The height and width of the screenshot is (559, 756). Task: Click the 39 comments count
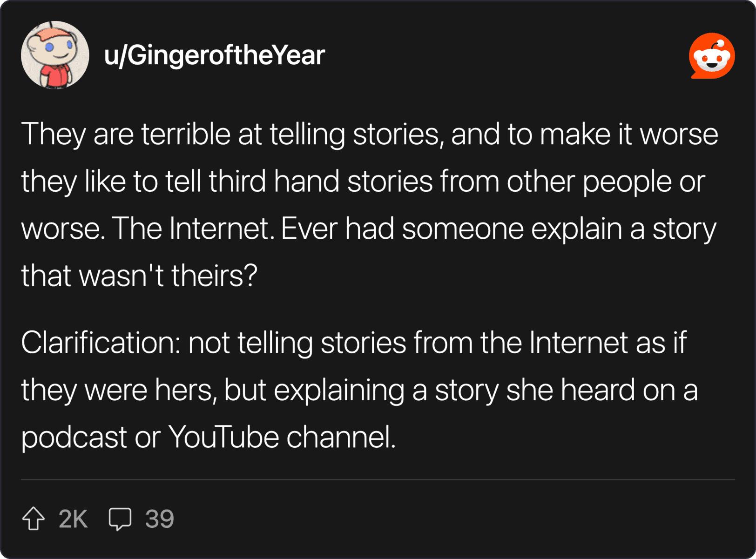159,519
